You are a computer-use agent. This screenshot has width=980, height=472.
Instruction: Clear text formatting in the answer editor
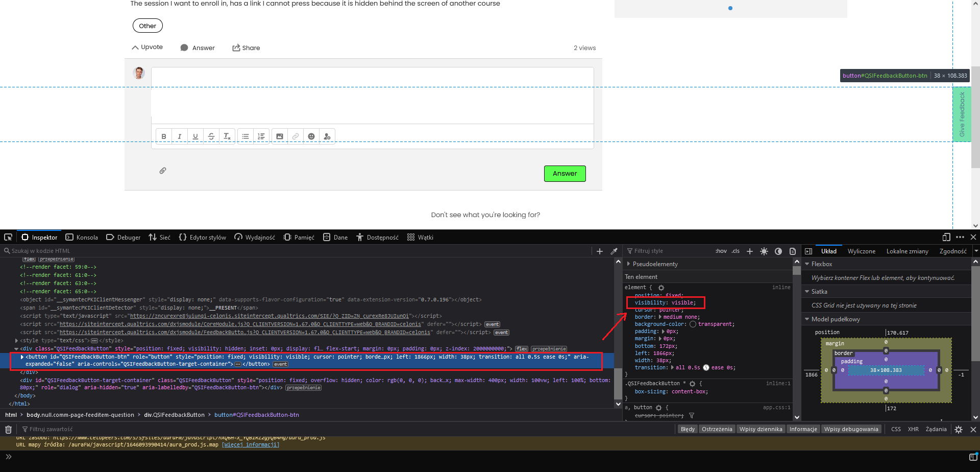point(227,136)
